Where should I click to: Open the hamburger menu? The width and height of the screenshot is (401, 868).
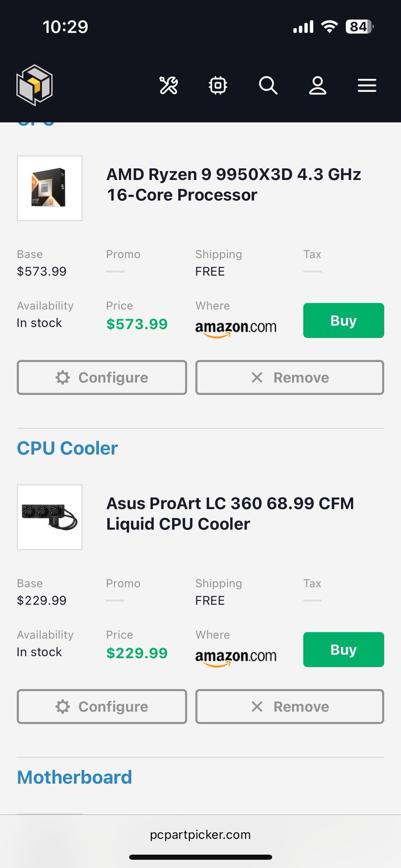click(367, 86)
